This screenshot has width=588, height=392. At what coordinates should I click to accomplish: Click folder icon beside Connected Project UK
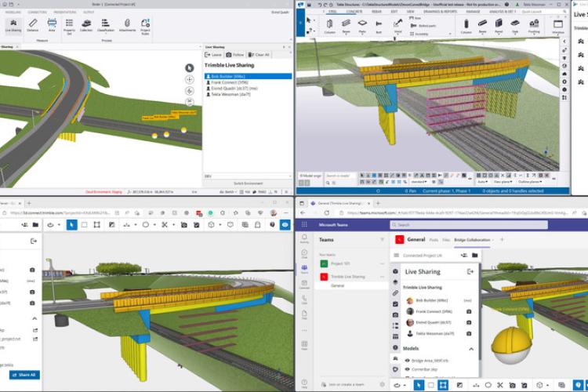pos(475,255)
